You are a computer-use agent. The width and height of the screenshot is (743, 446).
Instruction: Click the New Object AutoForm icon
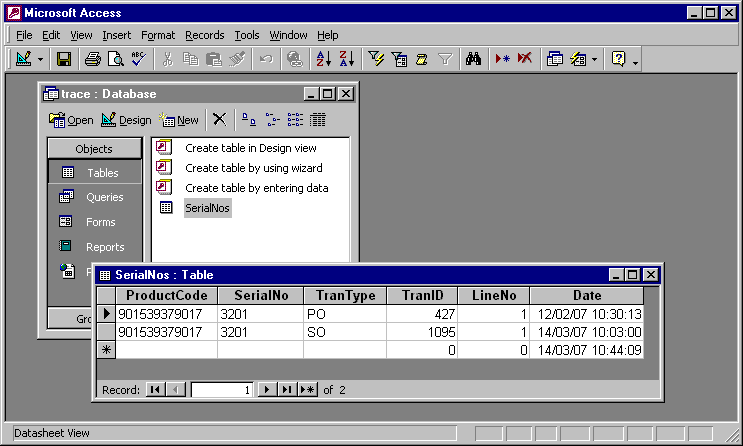point(578,59)
